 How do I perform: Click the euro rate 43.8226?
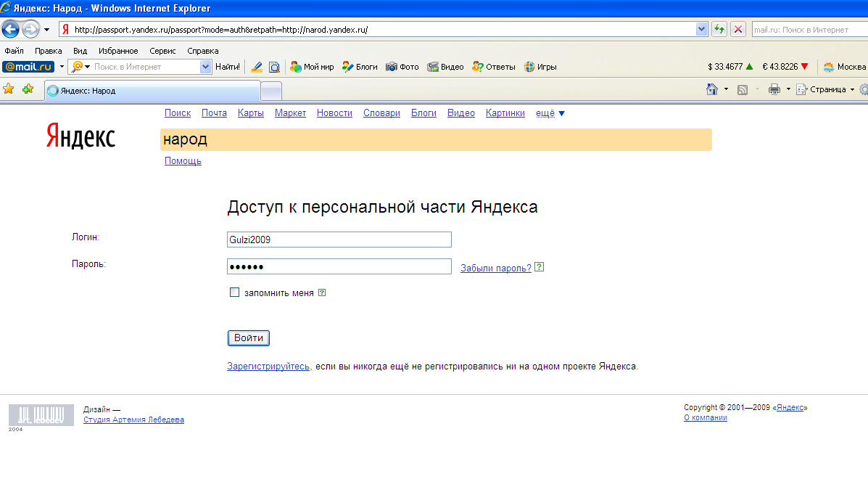tap(785, 67)
